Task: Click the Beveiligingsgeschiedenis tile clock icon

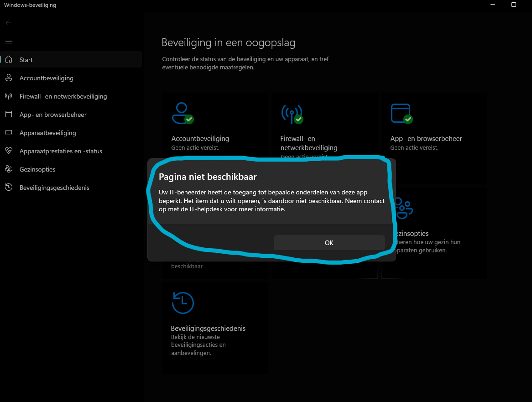Action: pyautogui.click(x=183, y=303)
